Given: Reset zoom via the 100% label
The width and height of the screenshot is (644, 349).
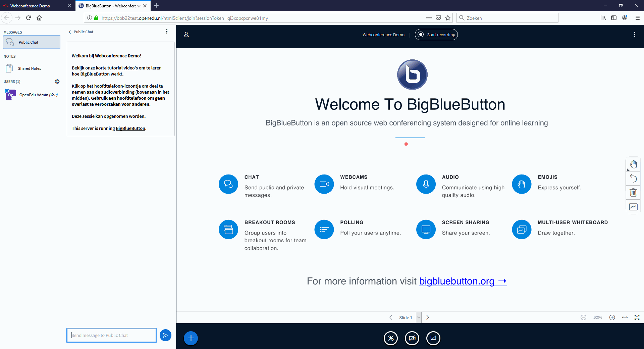Looking at the screenshot, I should [598, 317].
